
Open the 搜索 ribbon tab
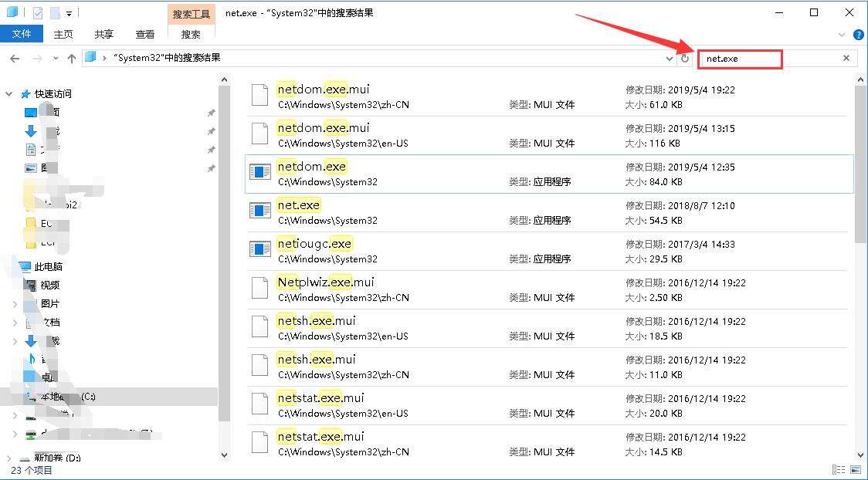[x=191, y=34]
